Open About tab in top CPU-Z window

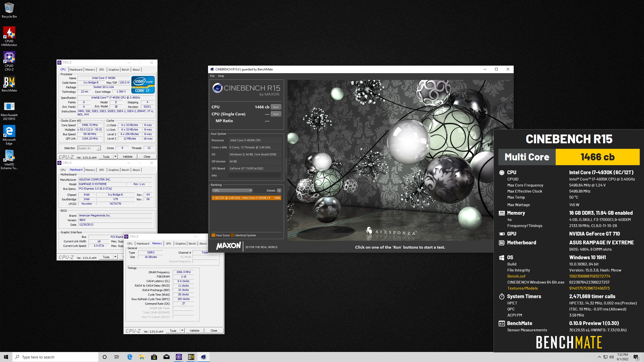[x=136, y=70]
